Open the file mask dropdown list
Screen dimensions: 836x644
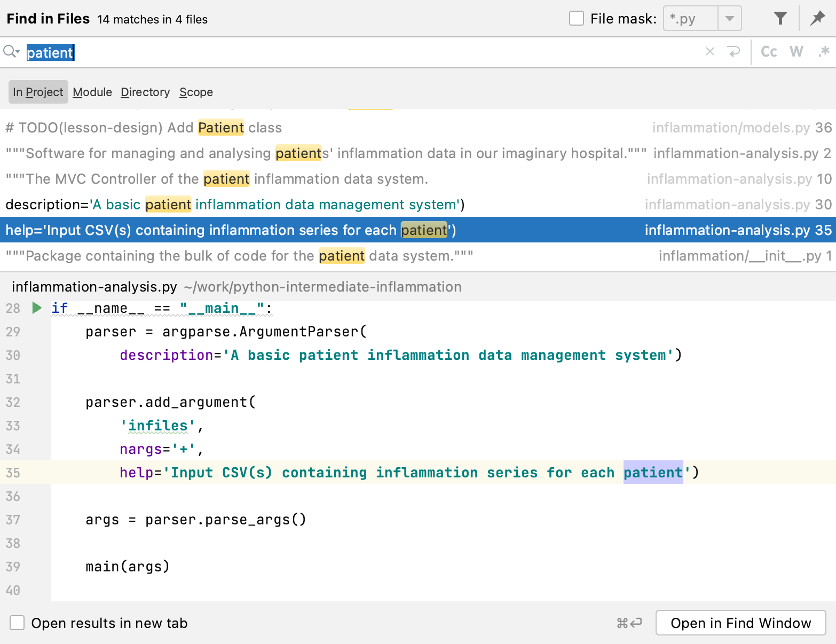(729, 18)
